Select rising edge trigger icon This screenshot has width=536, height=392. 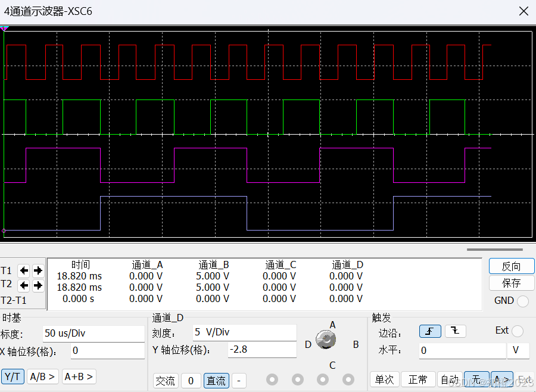[430, 331]
